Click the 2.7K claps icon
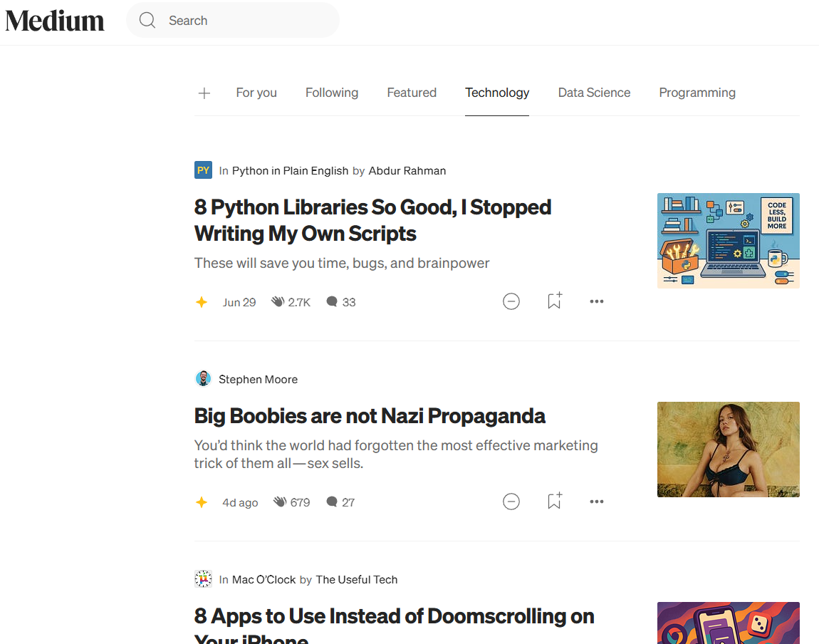The height and width of the screenshot is (644, 819). (x=277, y=302)
